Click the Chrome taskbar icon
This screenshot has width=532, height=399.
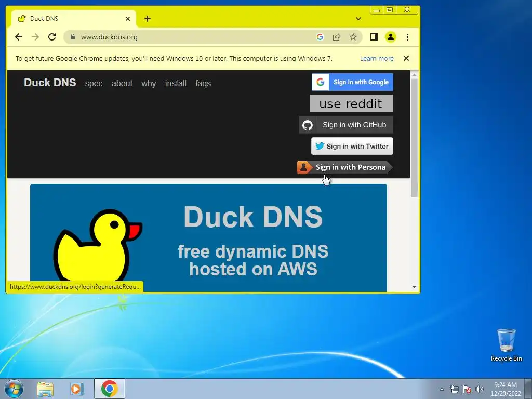[109, 389]
